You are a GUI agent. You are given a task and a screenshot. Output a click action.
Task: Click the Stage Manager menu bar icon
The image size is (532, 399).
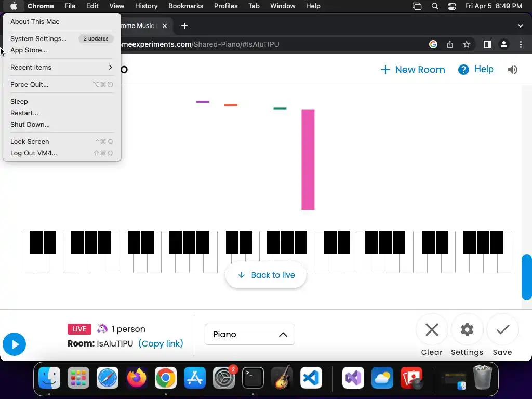[x=417, y=6]
